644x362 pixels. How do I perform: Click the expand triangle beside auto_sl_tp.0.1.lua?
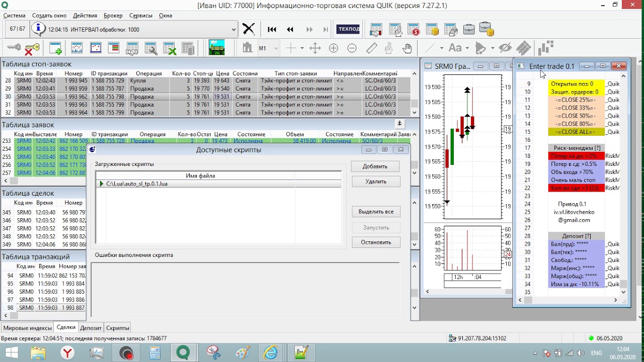(x=101, y=184)
